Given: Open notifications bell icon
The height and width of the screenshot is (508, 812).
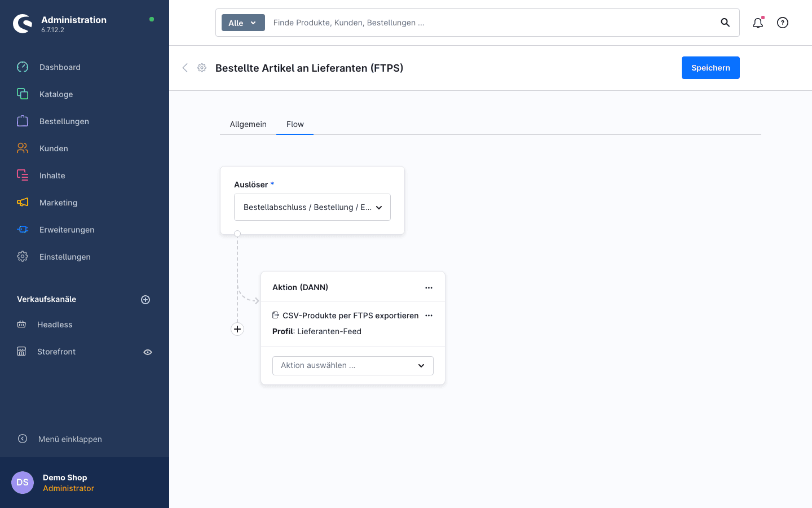Looking at the screenshot, I should point(758,23).
